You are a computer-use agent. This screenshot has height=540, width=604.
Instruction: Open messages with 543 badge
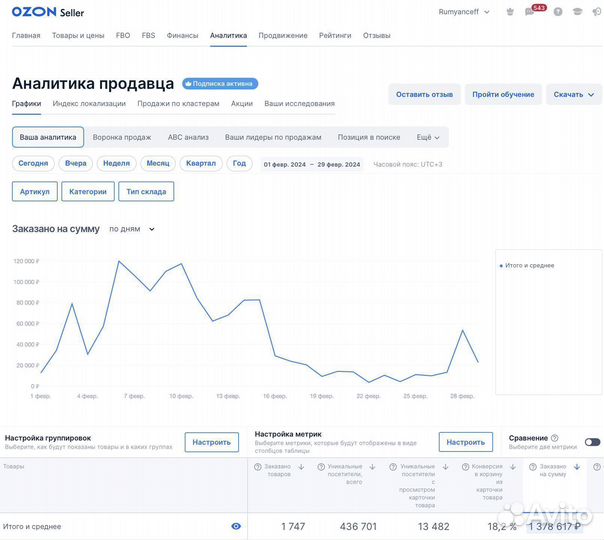[530, 13]
